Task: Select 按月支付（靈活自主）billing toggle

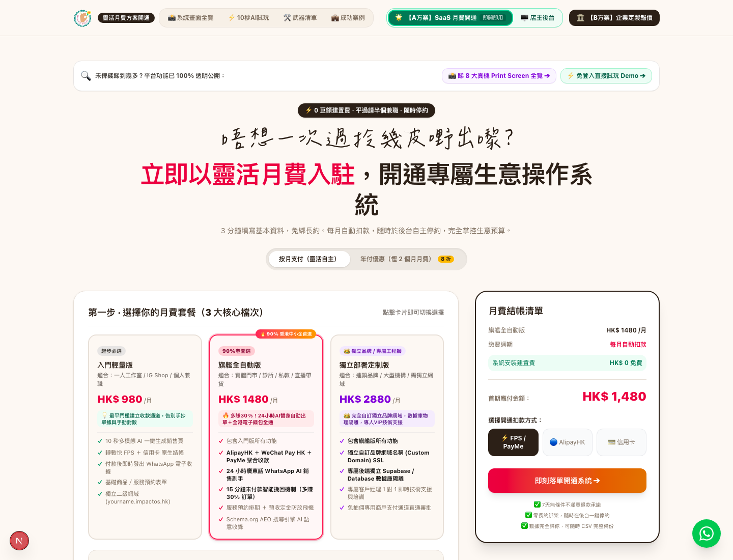Action: click(x=309, y=259)
